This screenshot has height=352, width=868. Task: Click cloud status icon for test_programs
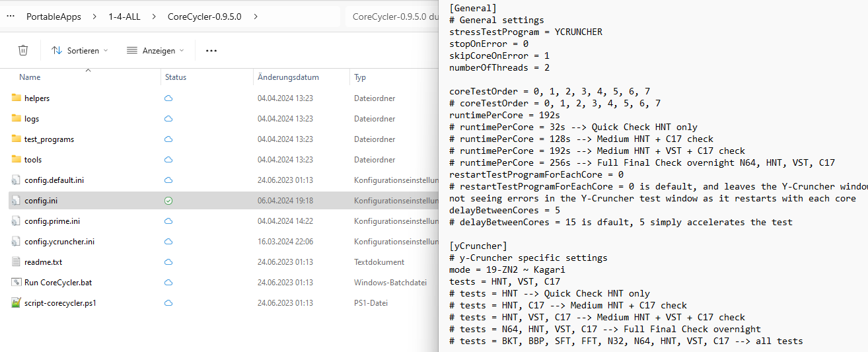click(x=168, y=139)
